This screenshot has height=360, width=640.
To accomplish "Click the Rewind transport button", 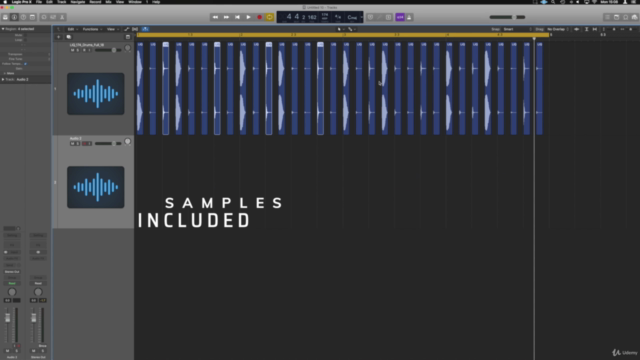I will (215, 17).
